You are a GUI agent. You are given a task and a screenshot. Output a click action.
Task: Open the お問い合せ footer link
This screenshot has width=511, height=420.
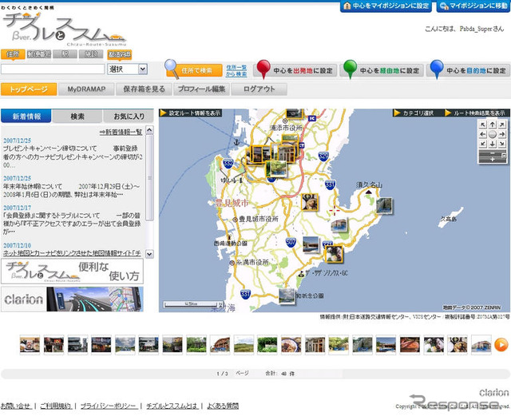tap(16, 406)
